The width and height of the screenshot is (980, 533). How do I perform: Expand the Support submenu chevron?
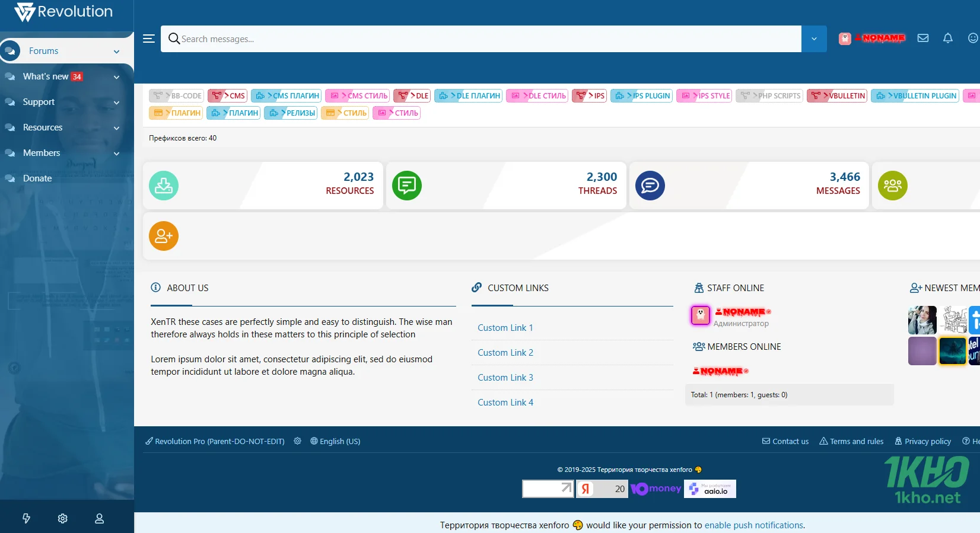click(116, 103)
